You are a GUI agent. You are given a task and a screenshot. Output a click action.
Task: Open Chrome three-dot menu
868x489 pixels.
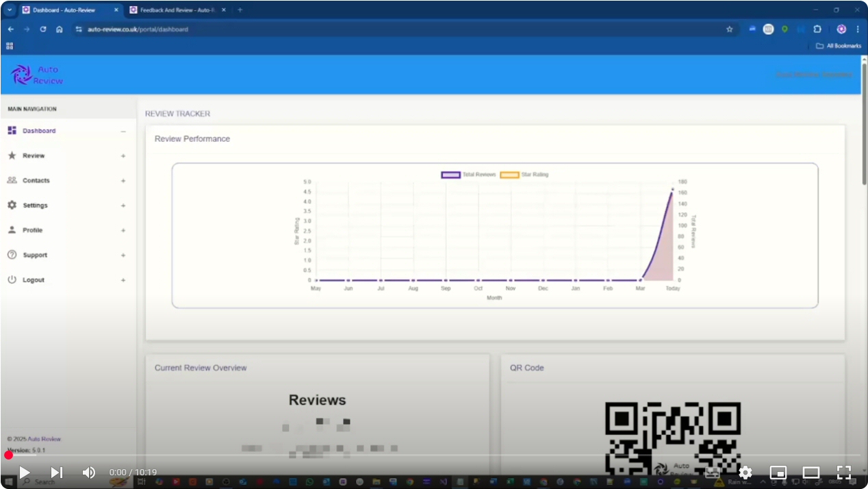click(x=858, y=29)
